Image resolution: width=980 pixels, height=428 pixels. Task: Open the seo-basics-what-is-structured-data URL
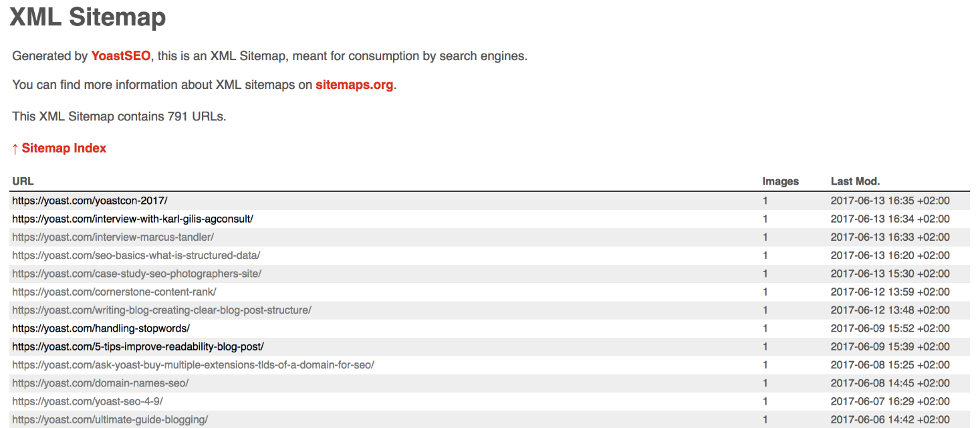(136, 255)
